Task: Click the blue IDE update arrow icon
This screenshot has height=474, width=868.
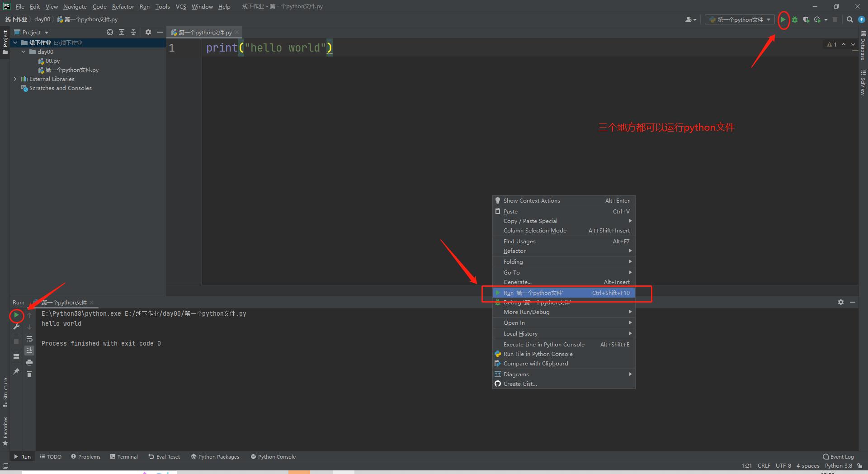Action: coord(862,19)
